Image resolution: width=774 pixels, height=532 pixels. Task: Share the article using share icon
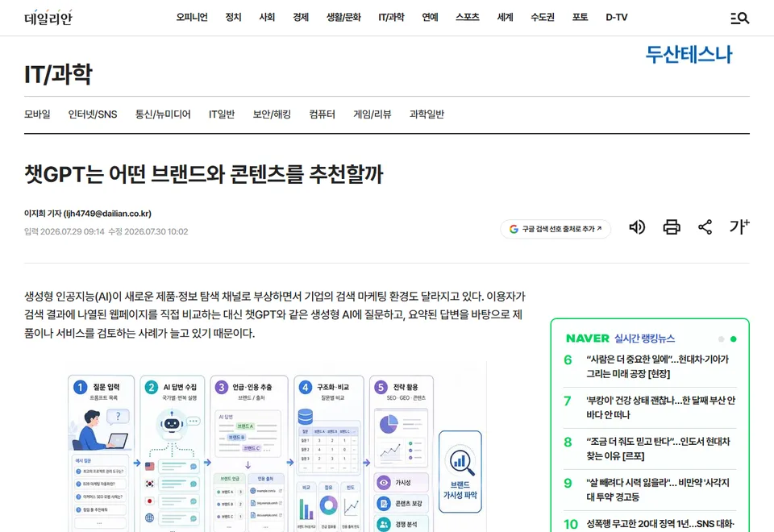coord(705,227)
